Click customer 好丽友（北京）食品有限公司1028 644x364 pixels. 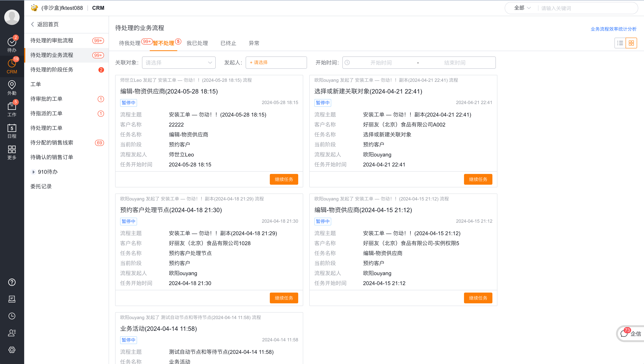(210, 243)
